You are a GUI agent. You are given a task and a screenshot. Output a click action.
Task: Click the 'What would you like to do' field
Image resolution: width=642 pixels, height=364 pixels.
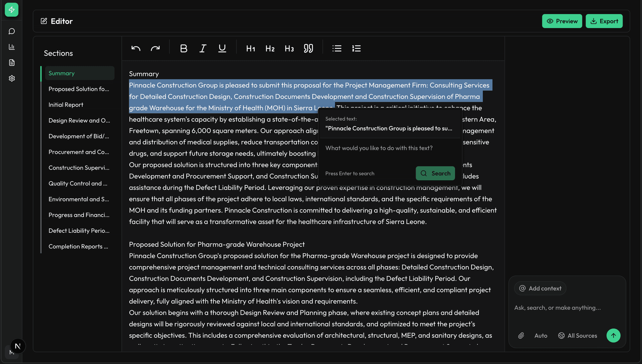point(390,148)
